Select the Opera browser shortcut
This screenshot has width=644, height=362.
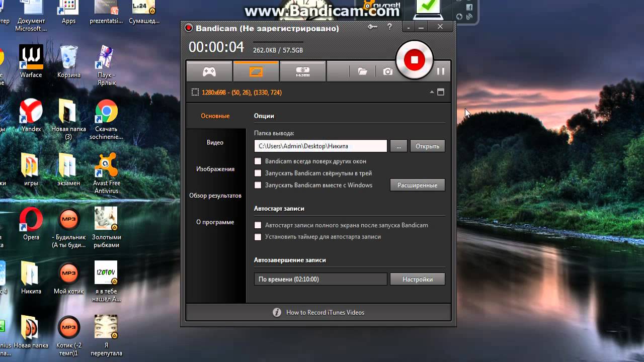[31, 224]
